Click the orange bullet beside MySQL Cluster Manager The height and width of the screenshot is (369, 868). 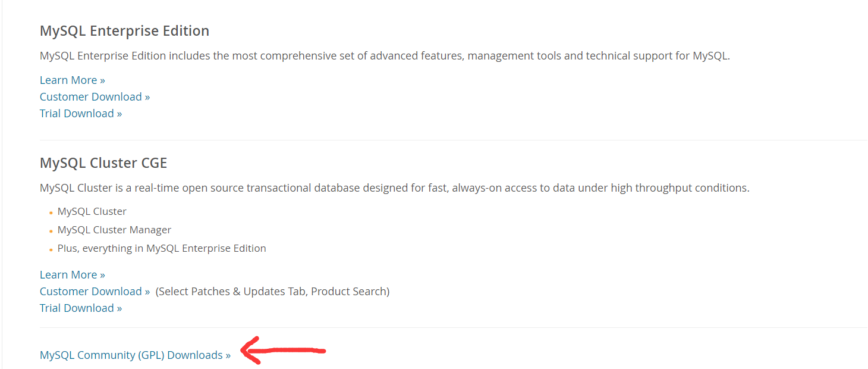(x=51, y=231)
